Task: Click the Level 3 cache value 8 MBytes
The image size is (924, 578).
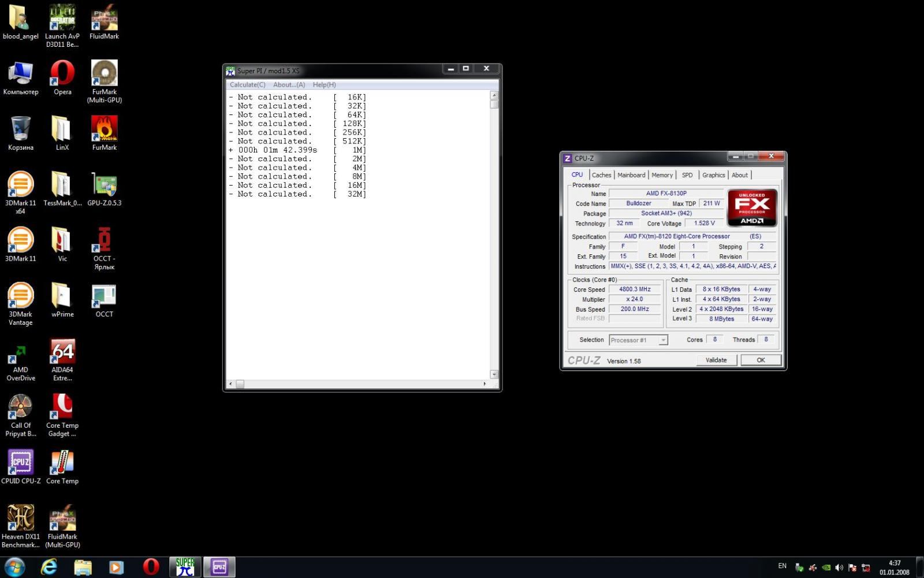Action: coord(721,318)
